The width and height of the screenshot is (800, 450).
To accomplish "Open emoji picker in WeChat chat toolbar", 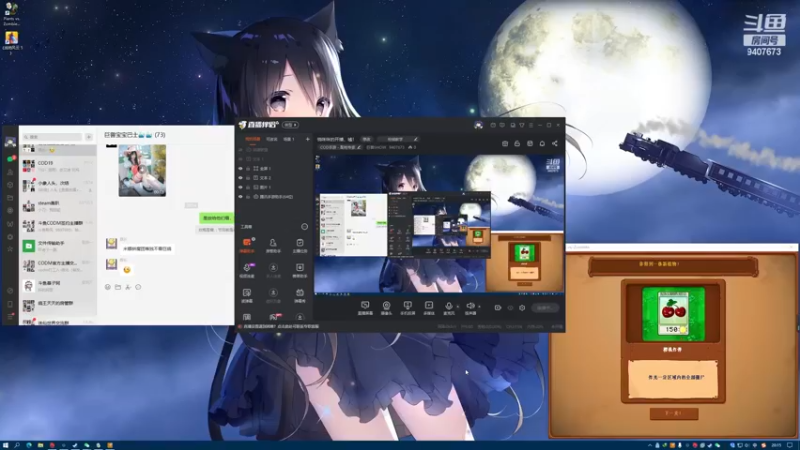I will (x=108, y=287).
